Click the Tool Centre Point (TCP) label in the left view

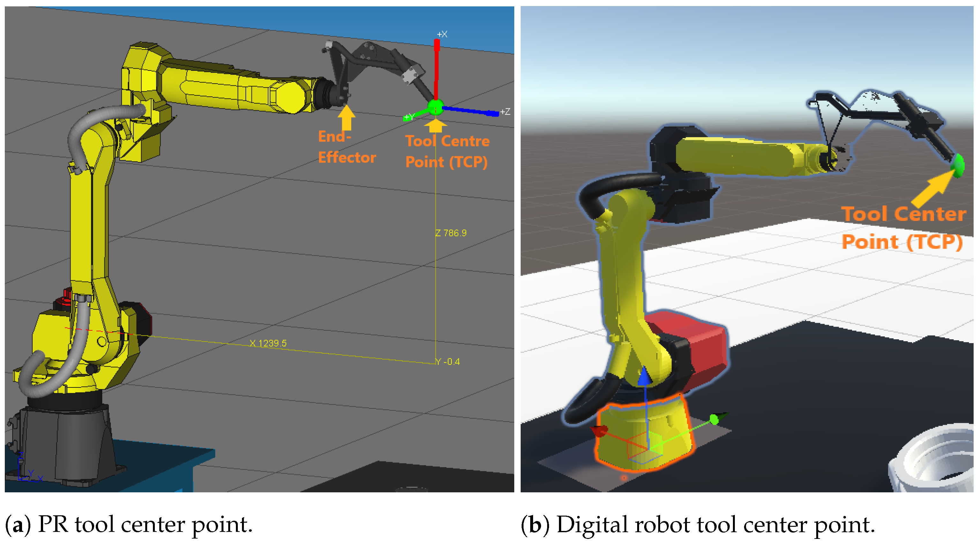(447, 152)
